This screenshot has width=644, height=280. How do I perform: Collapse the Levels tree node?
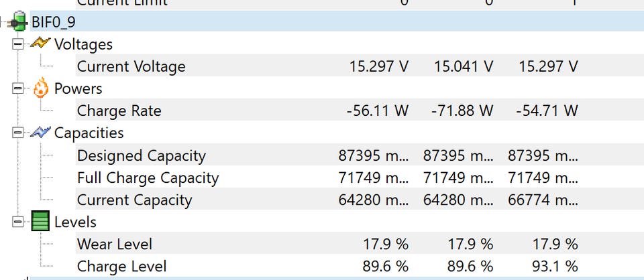[17, 222]
